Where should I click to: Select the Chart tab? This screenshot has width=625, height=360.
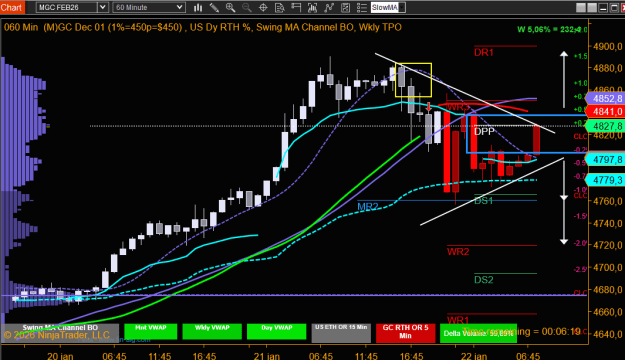[x=12, y=7]
